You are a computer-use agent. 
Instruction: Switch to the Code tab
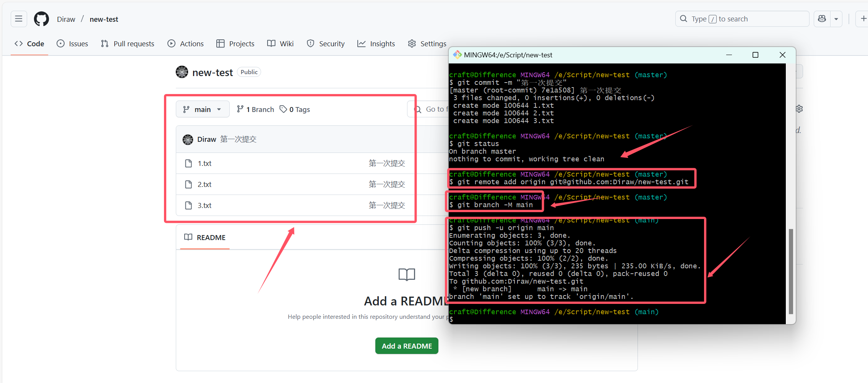[29, 44]
